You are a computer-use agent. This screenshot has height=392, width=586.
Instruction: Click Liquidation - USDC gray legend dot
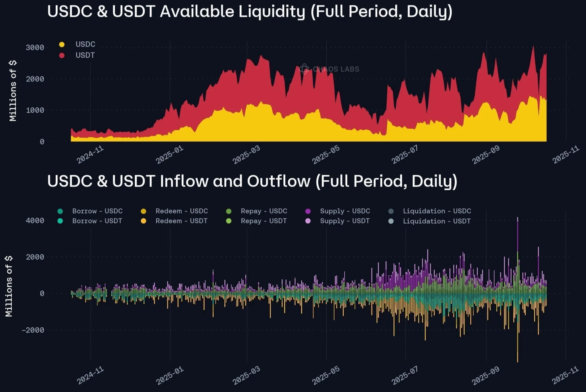point(391,211)
